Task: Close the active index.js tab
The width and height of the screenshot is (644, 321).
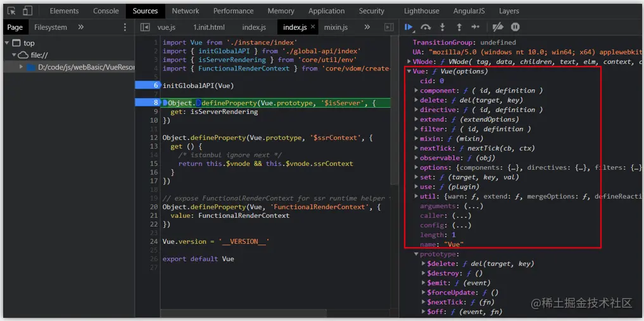Action: tap(313, 27)
